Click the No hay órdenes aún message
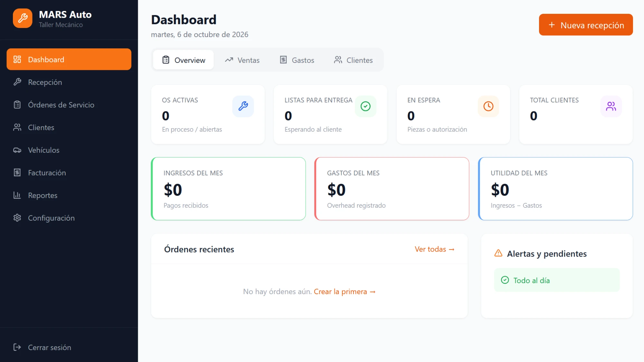 277,291
